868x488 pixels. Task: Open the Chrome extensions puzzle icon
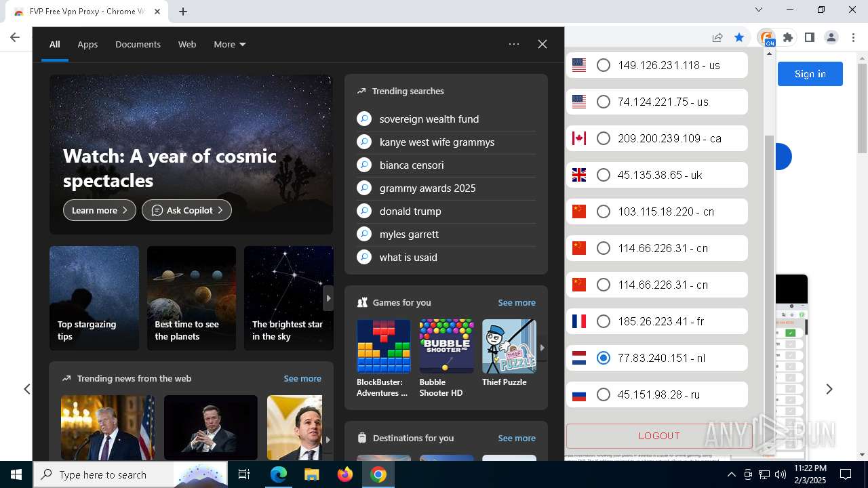[788, 38]
